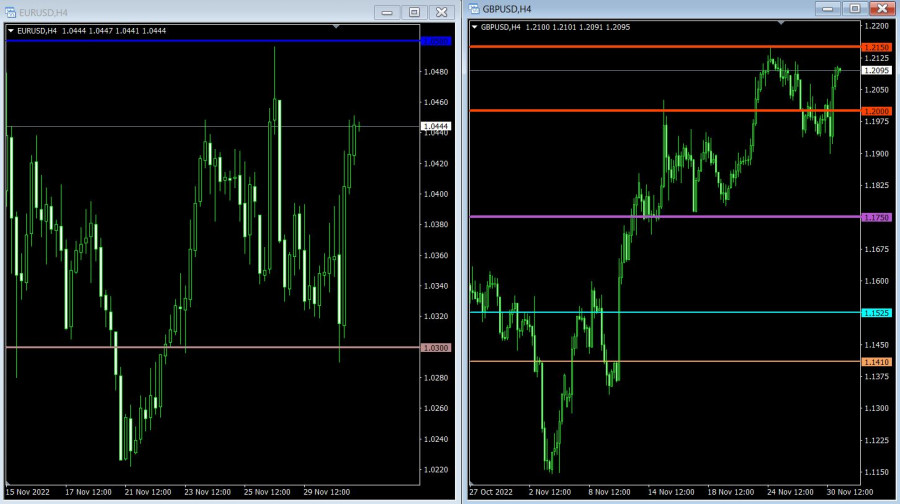This screenshot has height=504, width=900.
Task: Click the EURUSD chart window icon
Action: coord(11,12)
